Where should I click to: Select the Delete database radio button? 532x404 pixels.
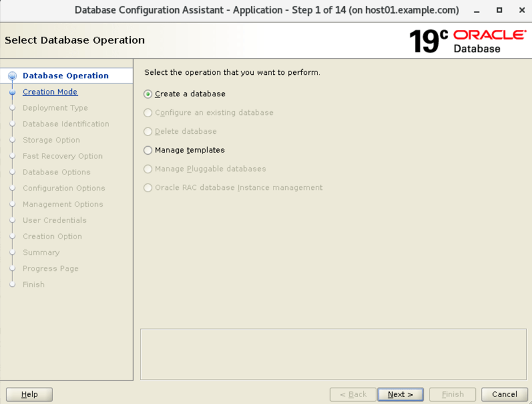(x=148, y=131)
